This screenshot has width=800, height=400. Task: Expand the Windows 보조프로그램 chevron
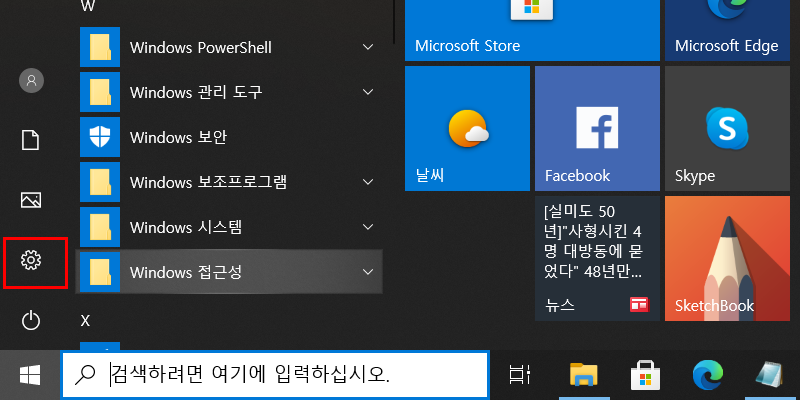pyautogui.click(x=368, y=182)
